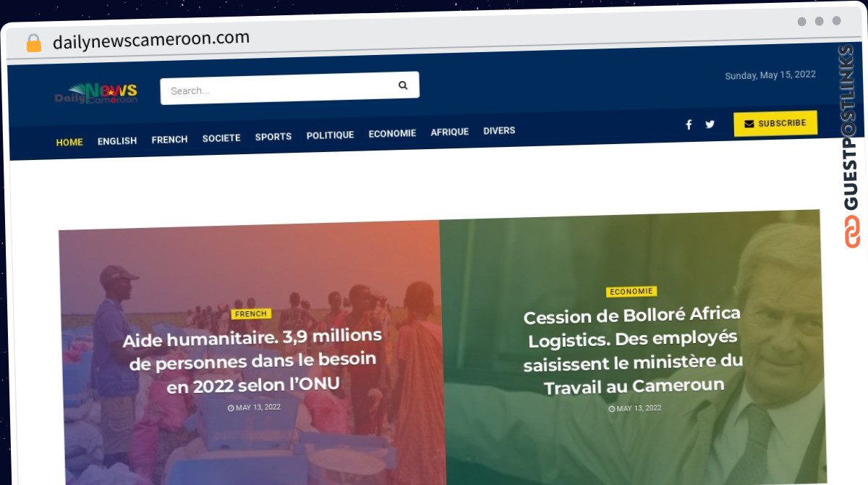
Task: Open the Aide humanitaire article headline
Action: (252, 360)
